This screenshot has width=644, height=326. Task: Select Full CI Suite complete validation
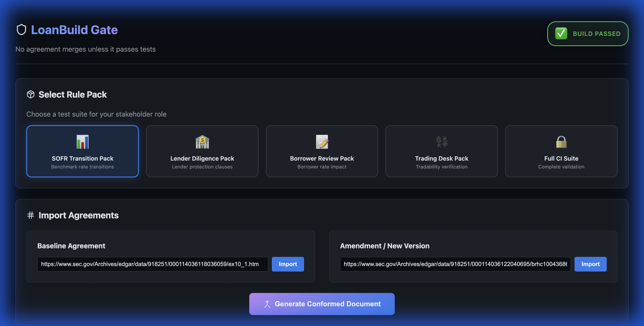coord(561,160)
